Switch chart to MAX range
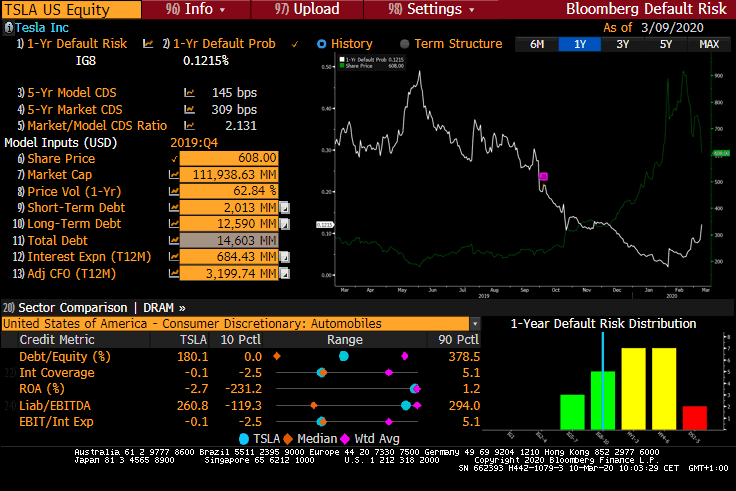This screenshot has height=491, width=736. point(709,44)
